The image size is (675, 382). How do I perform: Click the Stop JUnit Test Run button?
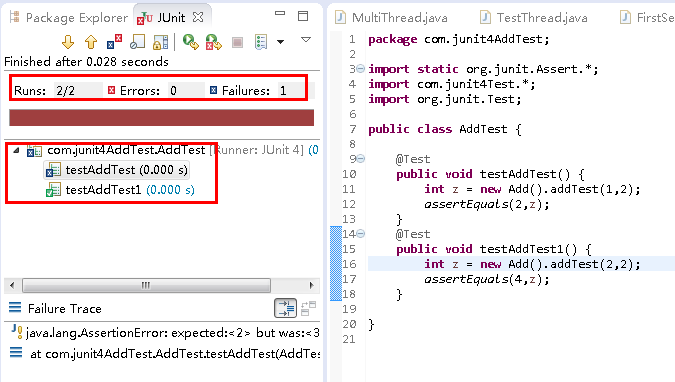(237, 42)
